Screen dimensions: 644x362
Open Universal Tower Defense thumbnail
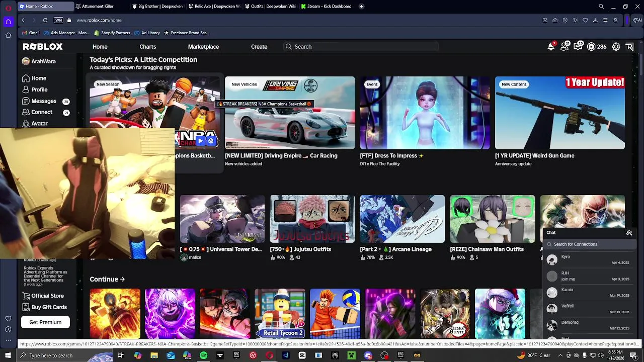(x=222, y=219)
